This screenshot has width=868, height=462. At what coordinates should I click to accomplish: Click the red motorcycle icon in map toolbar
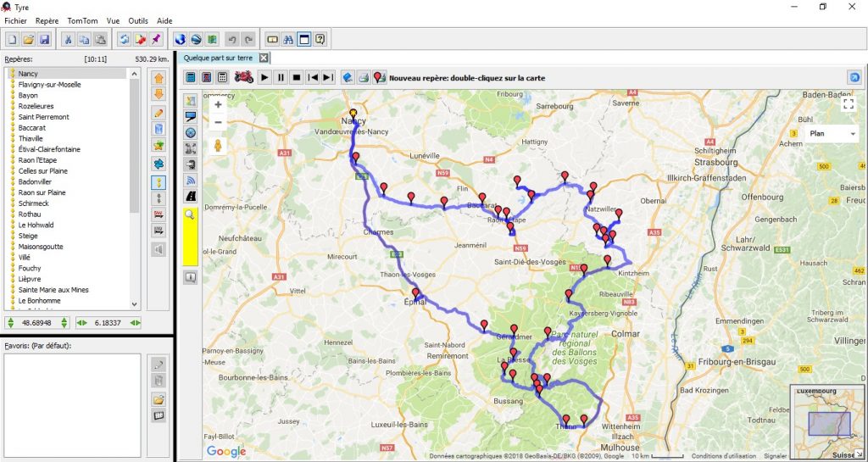pos(244,77)
